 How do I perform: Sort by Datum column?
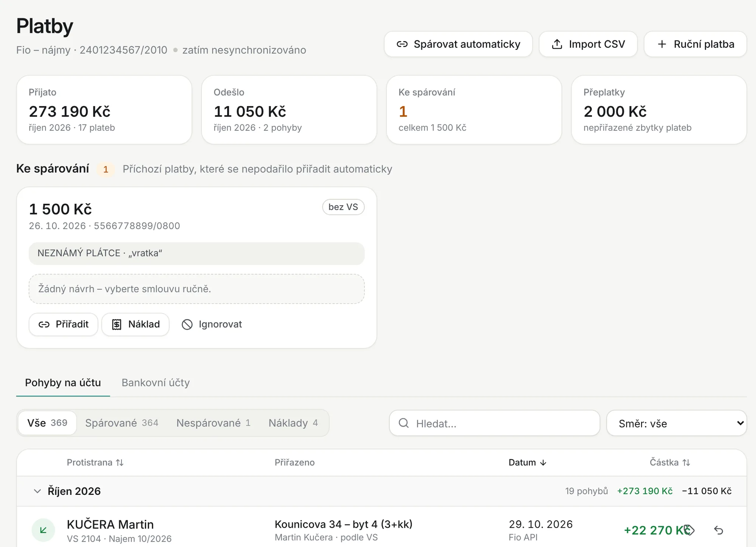click(x=527, y=462)
